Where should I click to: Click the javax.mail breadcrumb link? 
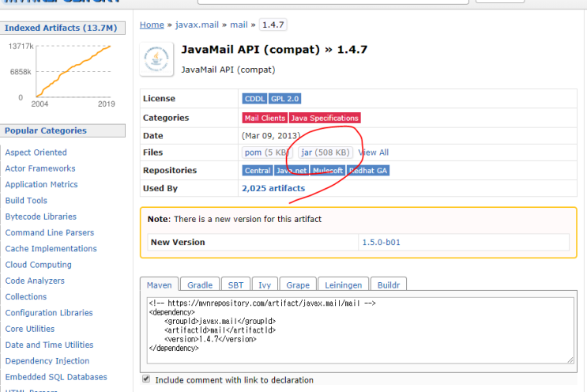(x=196, y=24)
